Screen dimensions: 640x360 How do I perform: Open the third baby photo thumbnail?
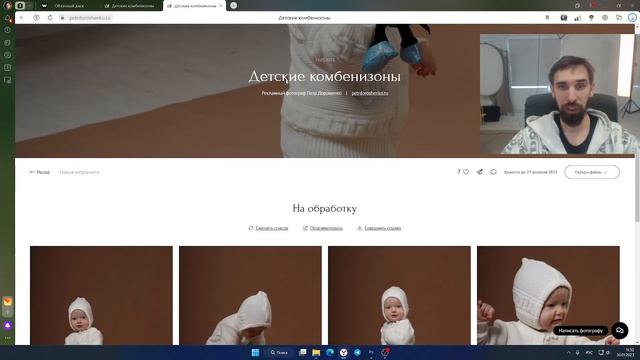[x=399, y=296]
